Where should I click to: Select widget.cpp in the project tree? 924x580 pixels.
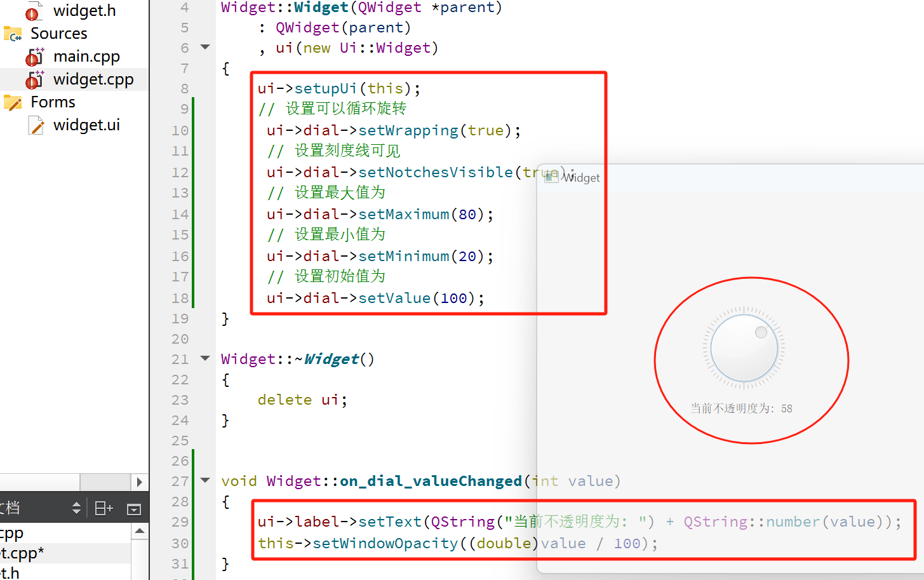[x=93, y=79]
